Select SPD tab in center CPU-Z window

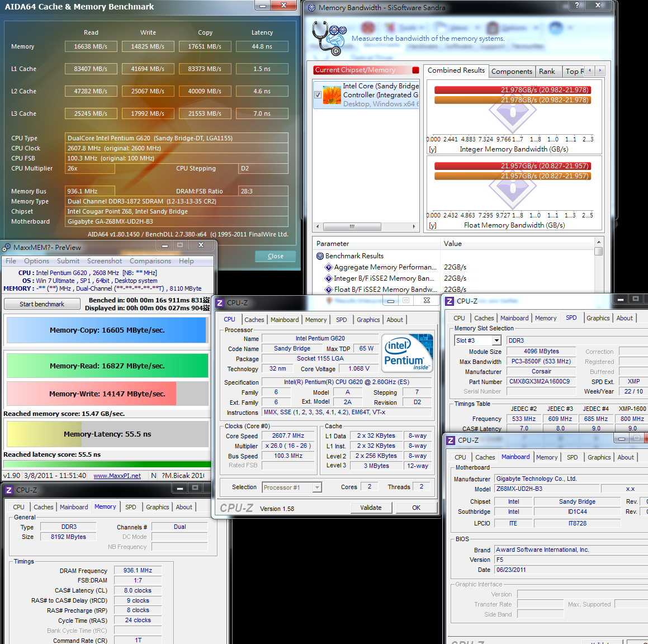click(x=342, y=320)
